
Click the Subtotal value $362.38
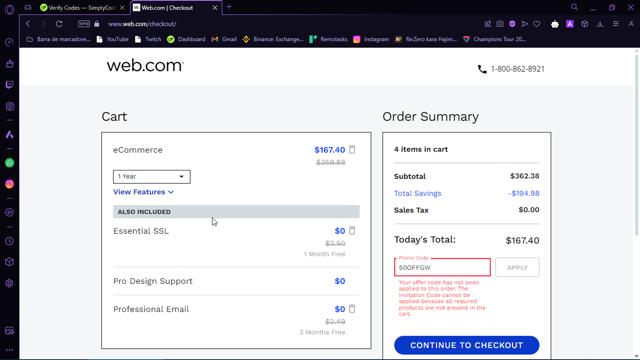click(x=524, y=176)
